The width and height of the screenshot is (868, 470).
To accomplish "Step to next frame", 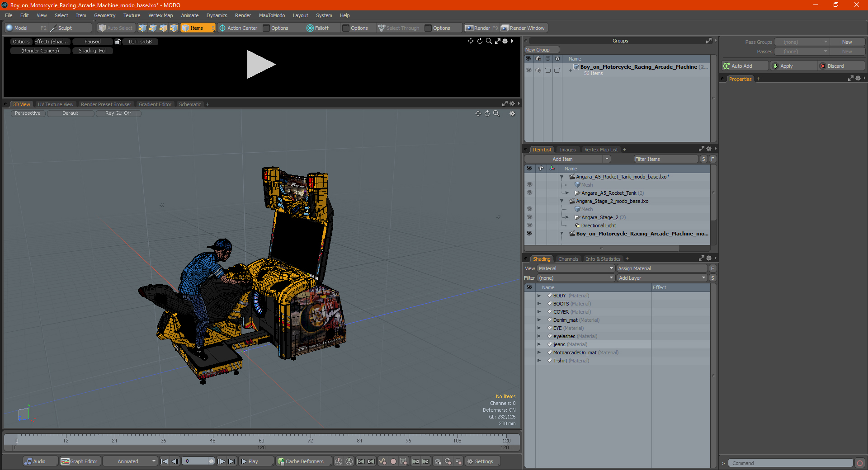I will click(221, 461).
